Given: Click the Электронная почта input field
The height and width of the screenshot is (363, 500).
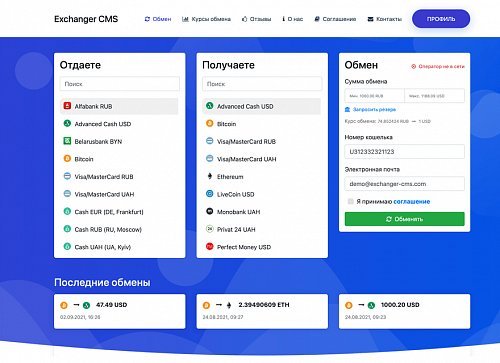Looking at the screenshot, I should point(405,184).
